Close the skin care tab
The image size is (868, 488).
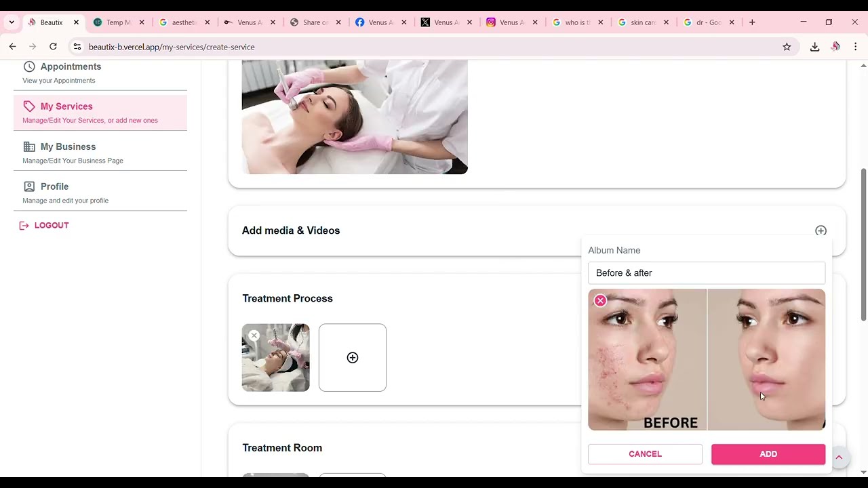click(x=666, y=22)
